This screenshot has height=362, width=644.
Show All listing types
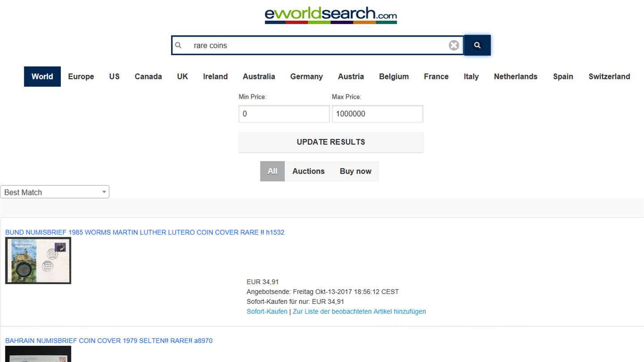coord(272,171)
